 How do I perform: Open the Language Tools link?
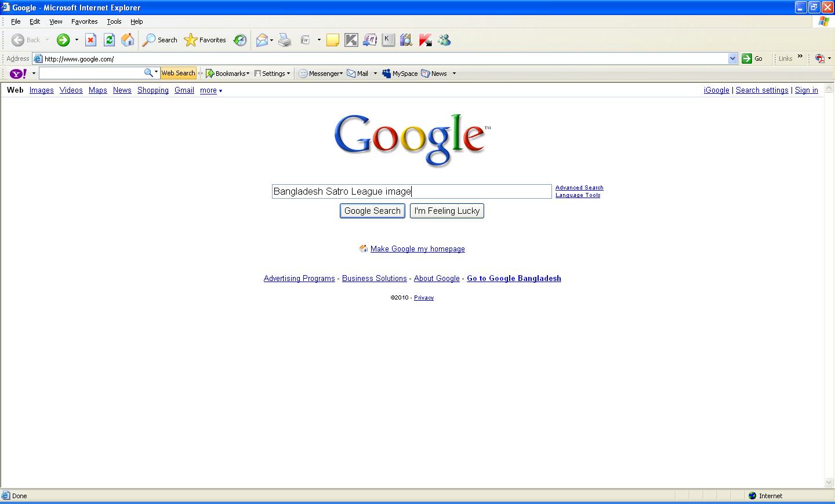click(578, 195)
